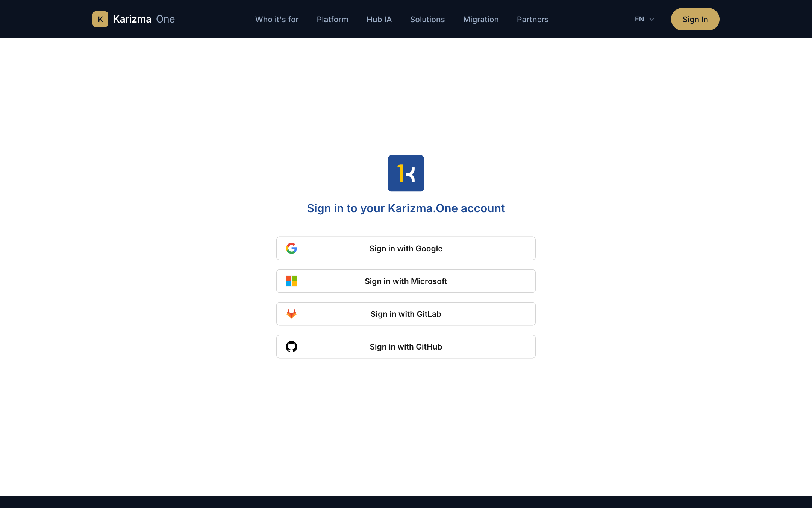Open the Partners nav link
Screen dimensions: 812x508
coord(533,19)
